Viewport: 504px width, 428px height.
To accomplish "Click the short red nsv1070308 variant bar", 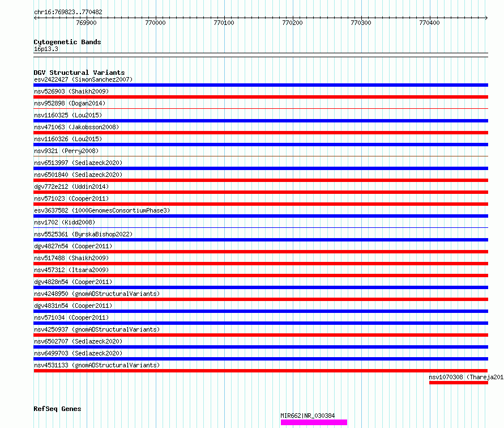I will click(x=458, y=383).
